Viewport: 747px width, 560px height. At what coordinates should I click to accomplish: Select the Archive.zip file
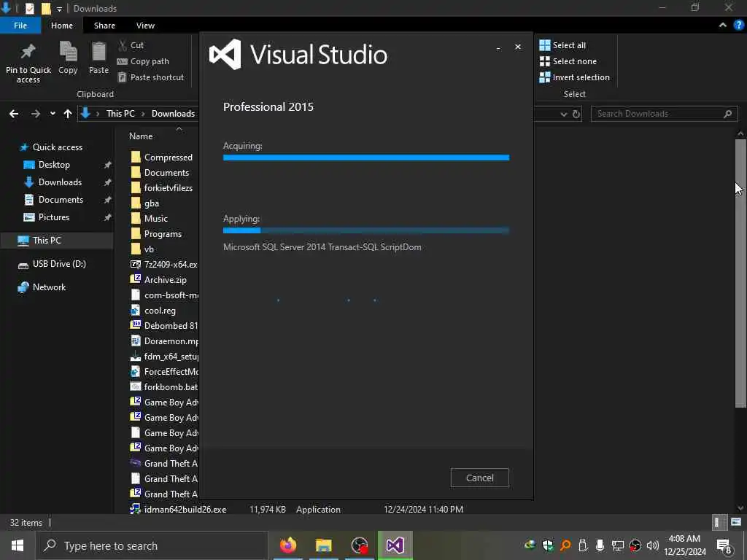coord(166,280)
